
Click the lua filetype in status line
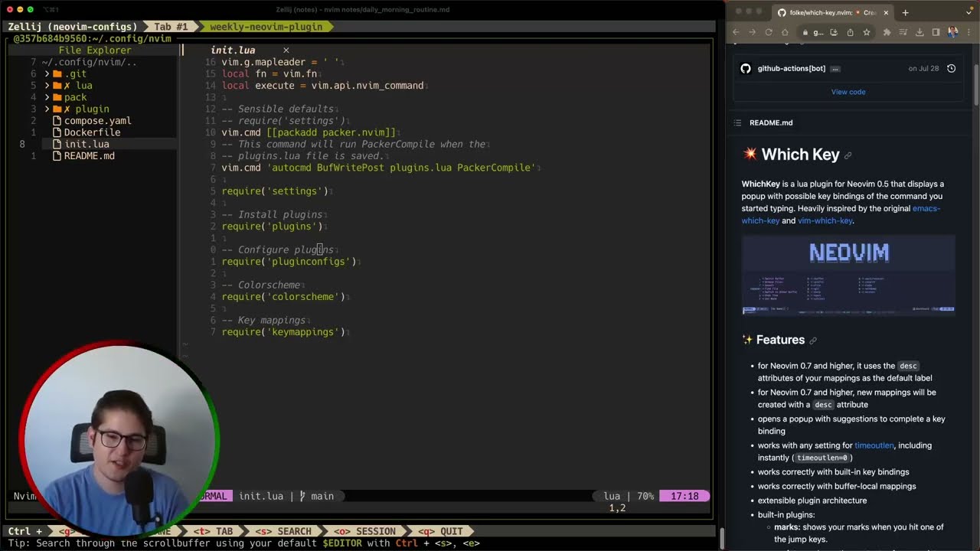coord(612,496)
